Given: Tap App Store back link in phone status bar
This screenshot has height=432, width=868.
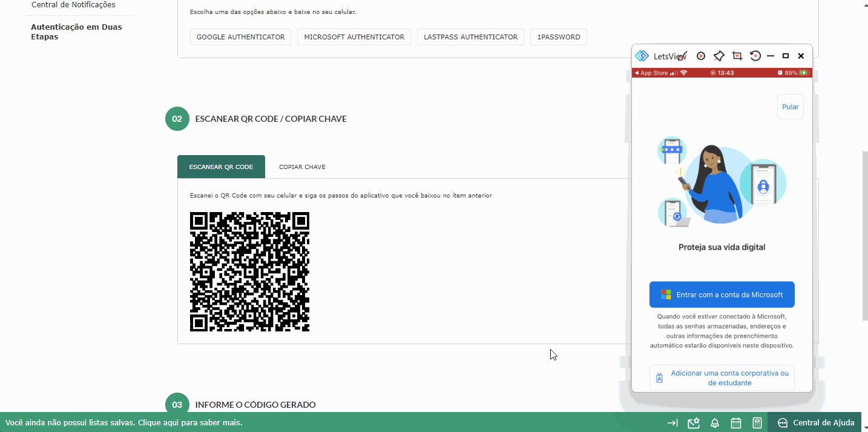Looking at the screenshot, I should point(651,73).
